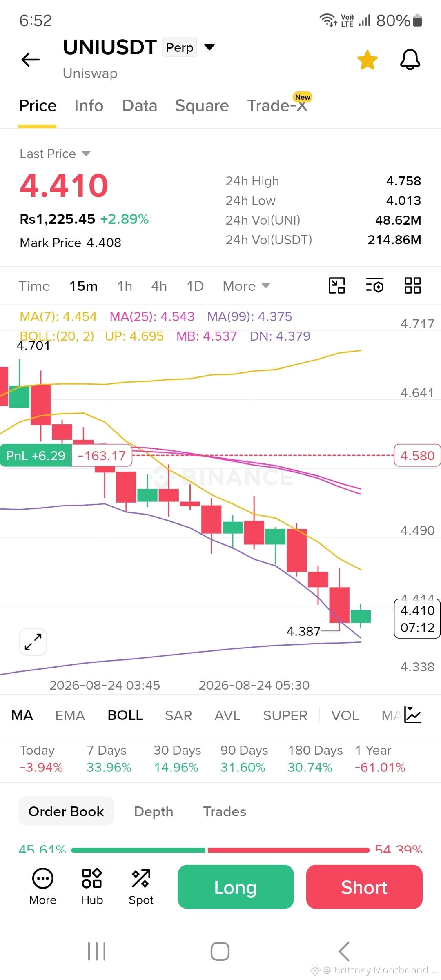Toggle the AVL indicator
This screenshot has width=441, height=980.
pyautogui.click(x=227, y=715)
